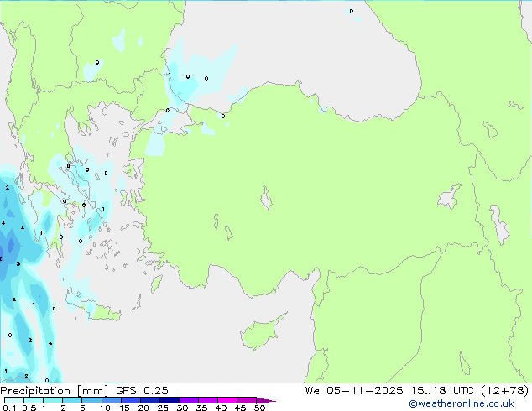Click the "45" legend scale label

tap(240, 408)
